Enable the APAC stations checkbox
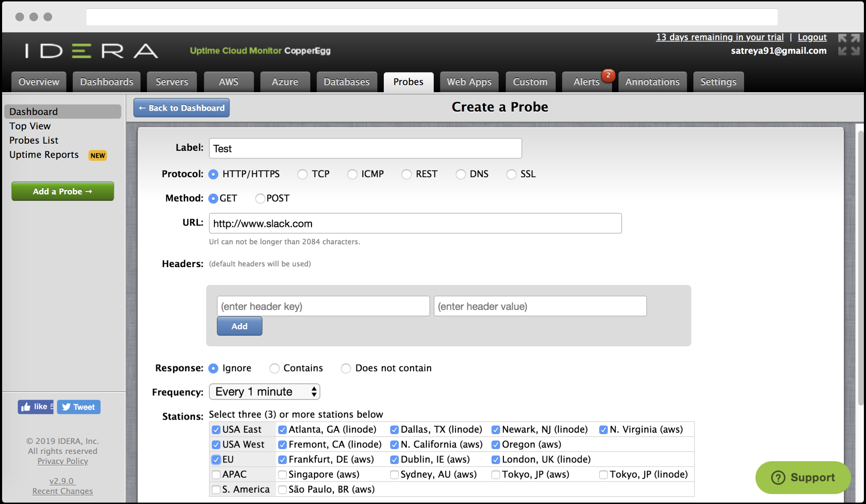Screen dimensions: 866x504 216,475
